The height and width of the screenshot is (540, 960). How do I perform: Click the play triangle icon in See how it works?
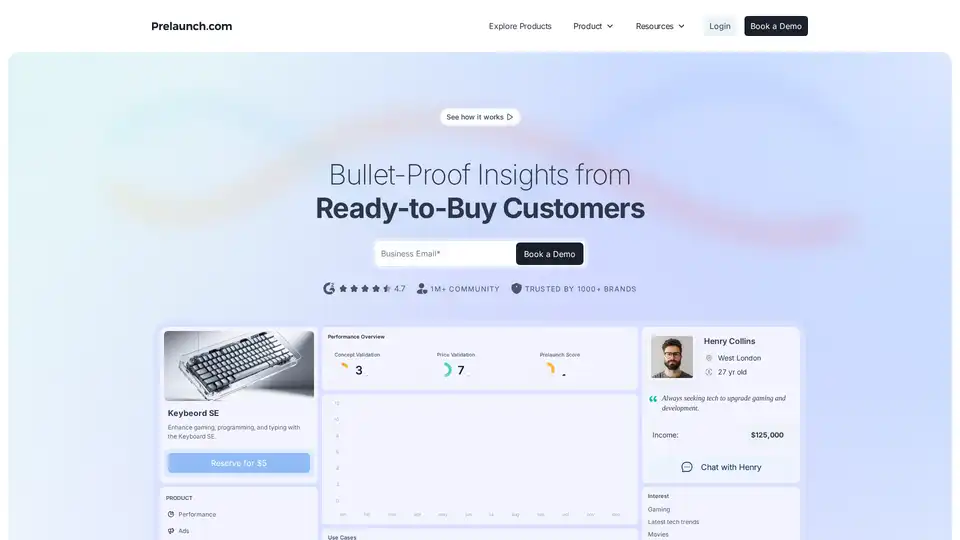(510, 117)
